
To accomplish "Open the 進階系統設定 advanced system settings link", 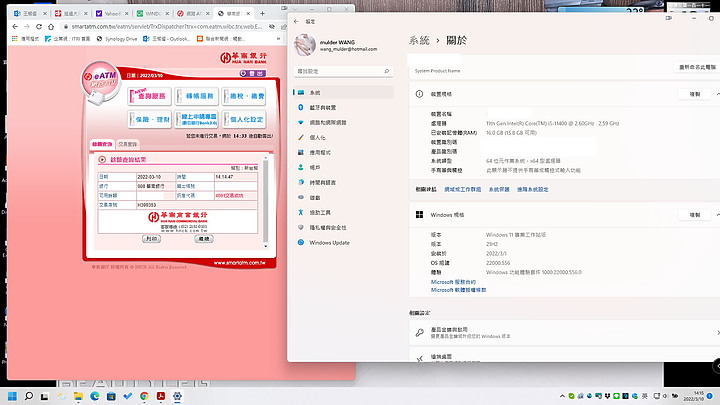I will (533, 189).
